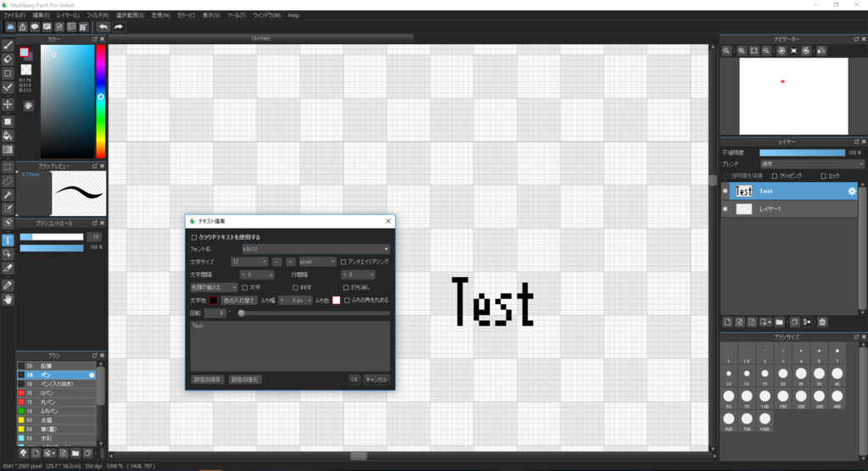Open the color palette icon
868x471 pixels.
pyautogui.click(x=28, y=106)
